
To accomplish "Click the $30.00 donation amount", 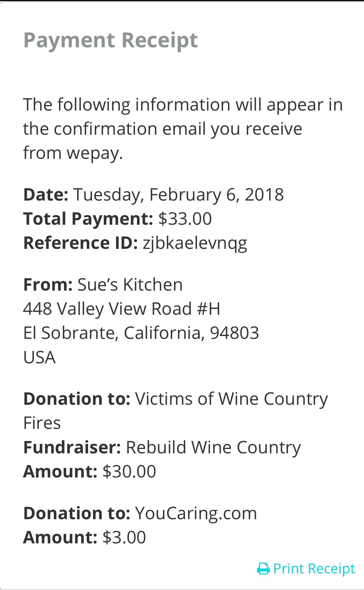I will pyautogui.click(x=129, y=472).
